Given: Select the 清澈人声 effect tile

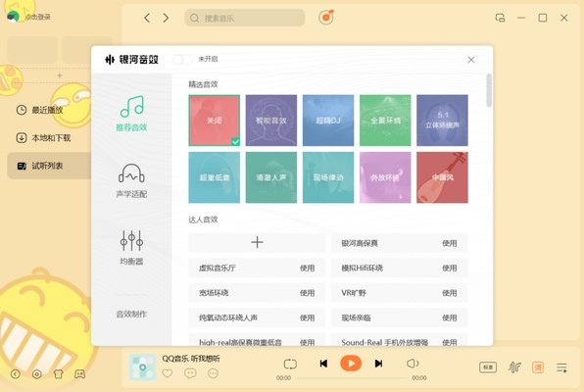Looking at the screenshot, I should 271,177.
